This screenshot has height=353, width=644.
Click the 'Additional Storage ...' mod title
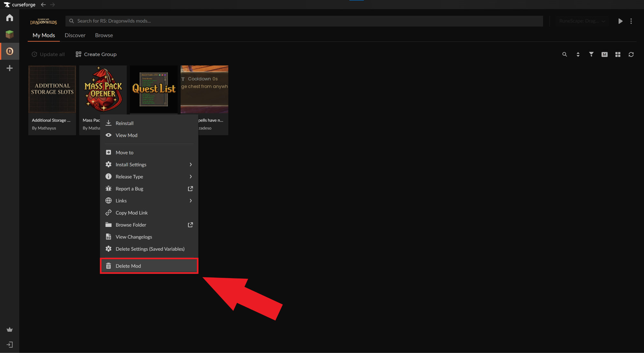tap(51, 120)
